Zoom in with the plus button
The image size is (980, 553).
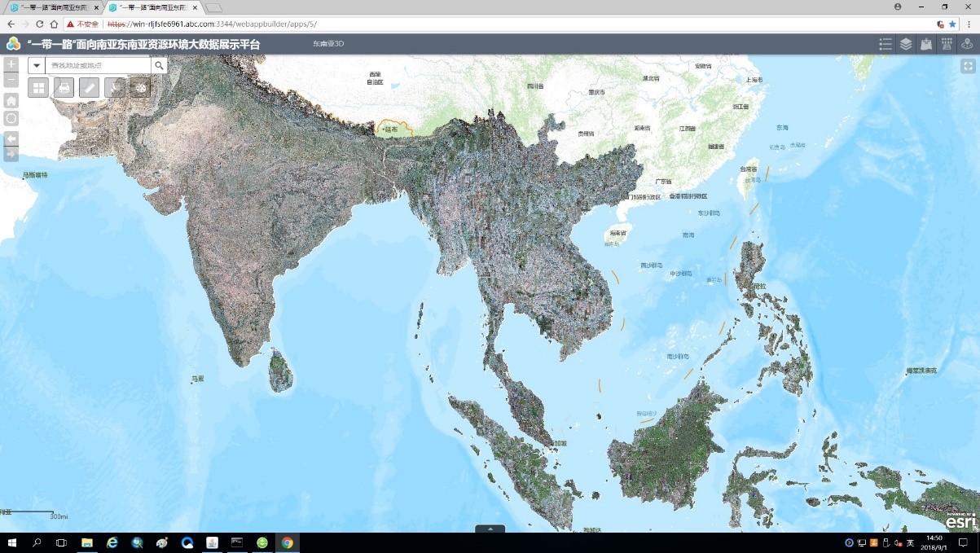point(11,64)
